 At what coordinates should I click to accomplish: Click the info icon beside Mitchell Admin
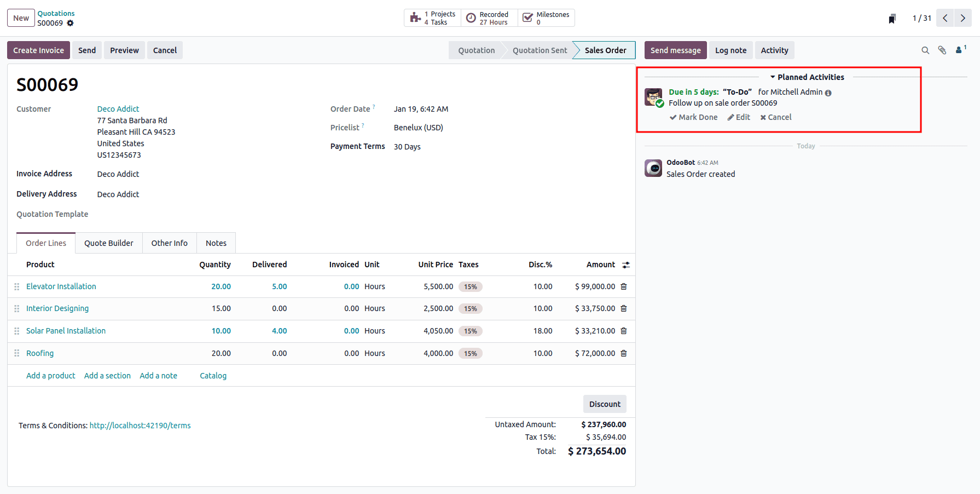click(828, 92)
